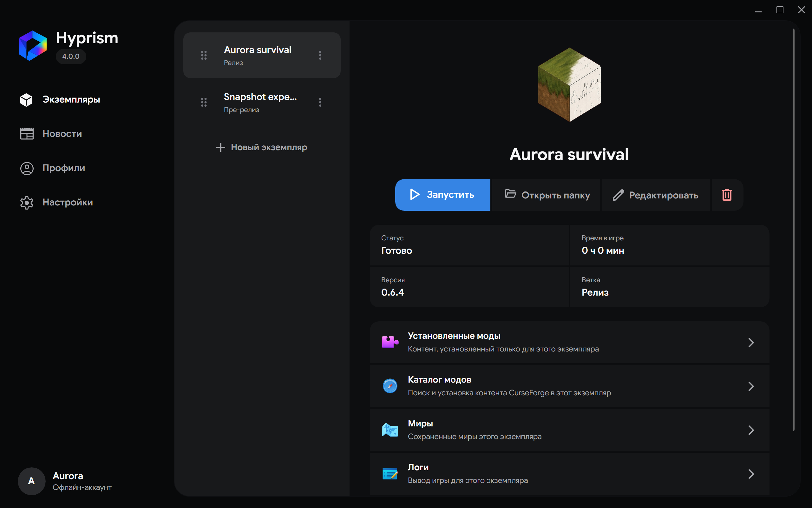The width and height of the screenshot is (812, 508).
Task: Click the trash delete instance icon
Action: coord(727,195)
